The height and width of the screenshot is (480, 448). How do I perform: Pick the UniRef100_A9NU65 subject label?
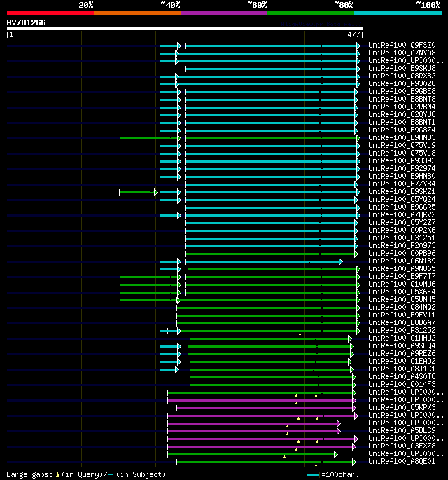[x=402, y=268]
